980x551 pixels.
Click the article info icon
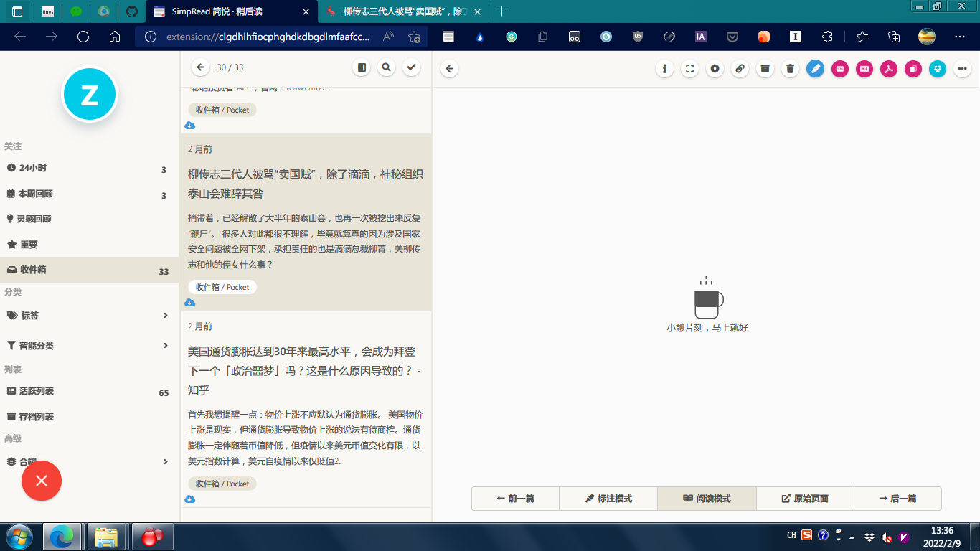click(665, 69)
